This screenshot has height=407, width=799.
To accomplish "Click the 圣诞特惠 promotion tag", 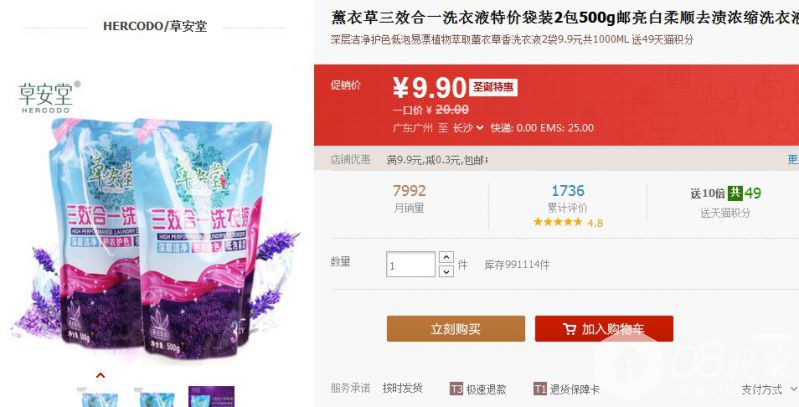I will click(x=493, y=87).
